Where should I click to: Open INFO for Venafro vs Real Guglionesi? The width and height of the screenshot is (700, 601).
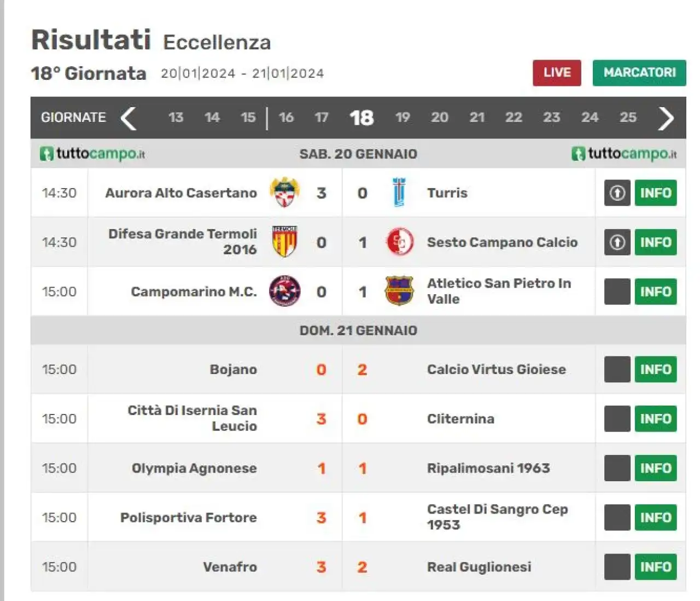(656, 567)
